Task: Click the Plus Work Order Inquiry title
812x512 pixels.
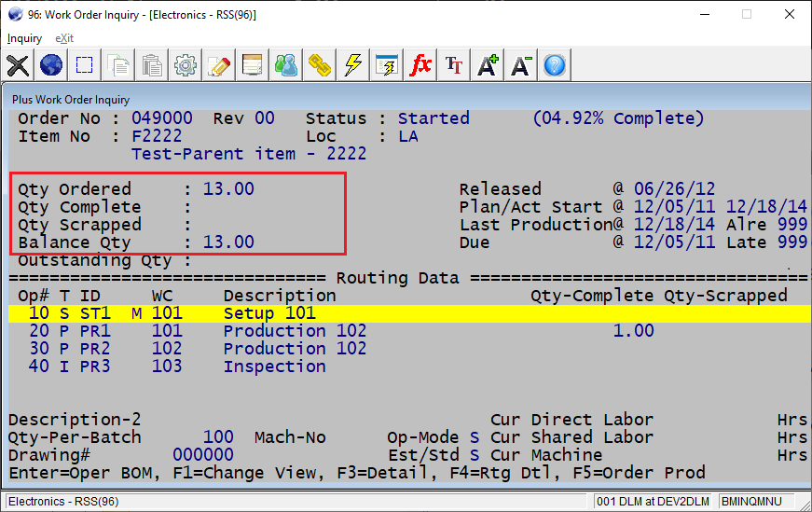Action: (71, 100)
